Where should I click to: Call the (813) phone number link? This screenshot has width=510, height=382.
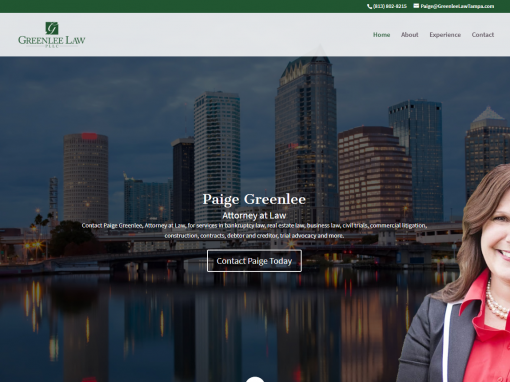coord(390,6)
